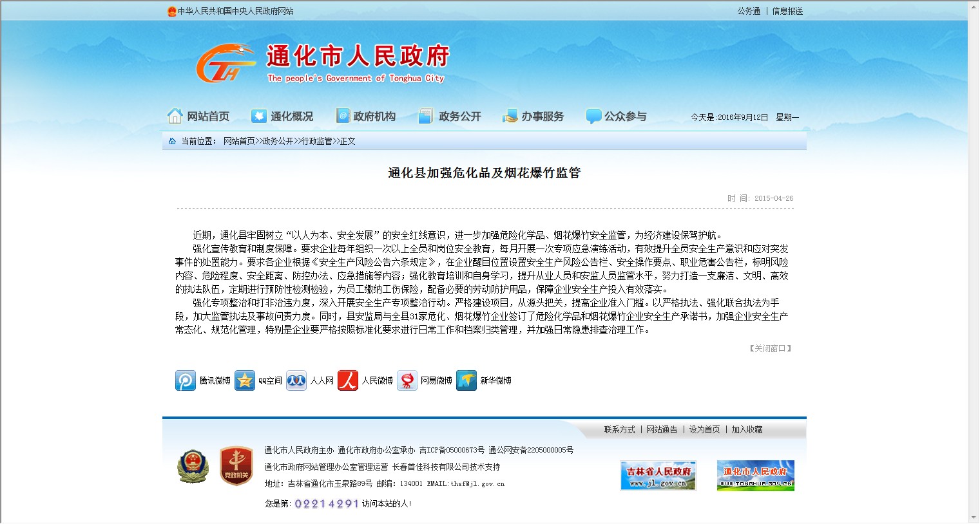Screen dimensions: 980x524
Task: Click the home icon beside 当前位置
Action: [172, 141]
